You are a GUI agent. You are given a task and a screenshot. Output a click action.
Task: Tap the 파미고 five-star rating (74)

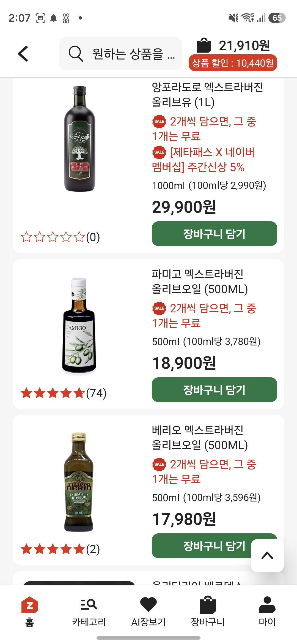point(64,393)
